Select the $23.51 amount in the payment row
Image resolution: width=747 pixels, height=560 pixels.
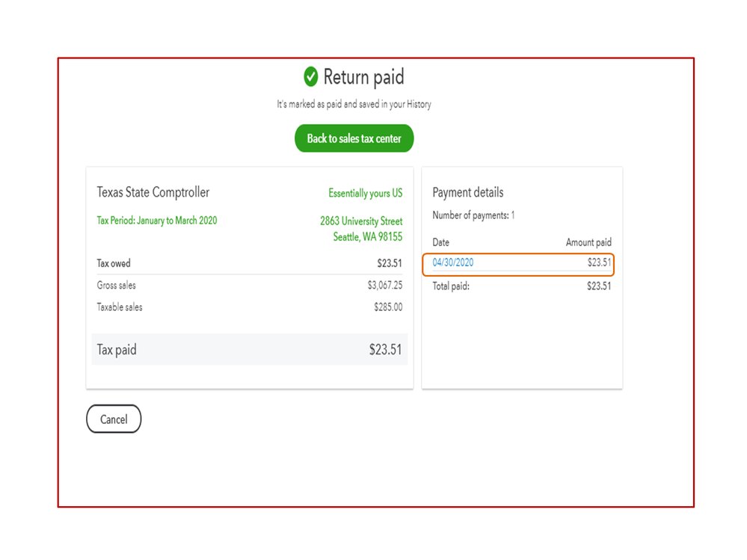tap(599, 262)
